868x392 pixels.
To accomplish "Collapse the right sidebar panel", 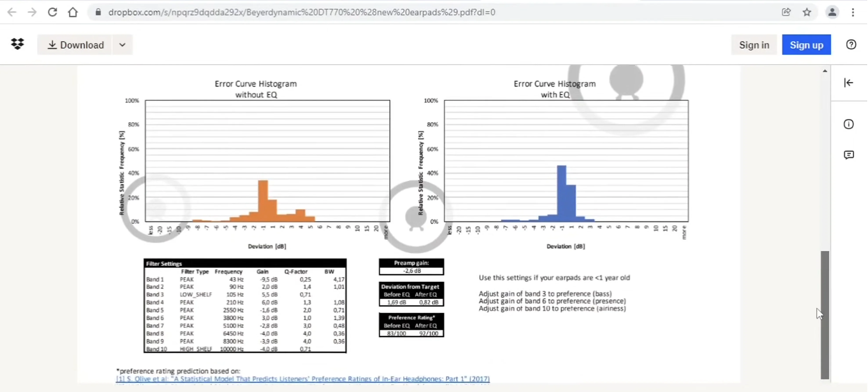I will click(x=848, y=83).
